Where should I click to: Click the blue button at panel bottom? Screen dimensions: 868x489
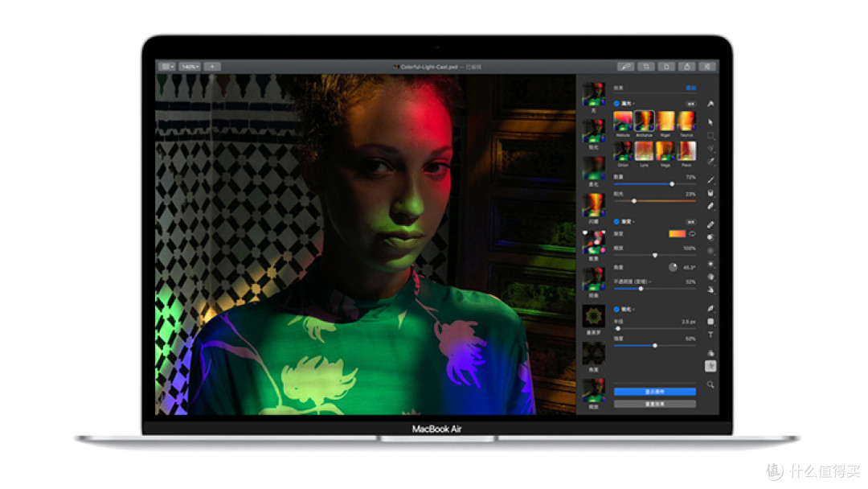pos(655,392)
